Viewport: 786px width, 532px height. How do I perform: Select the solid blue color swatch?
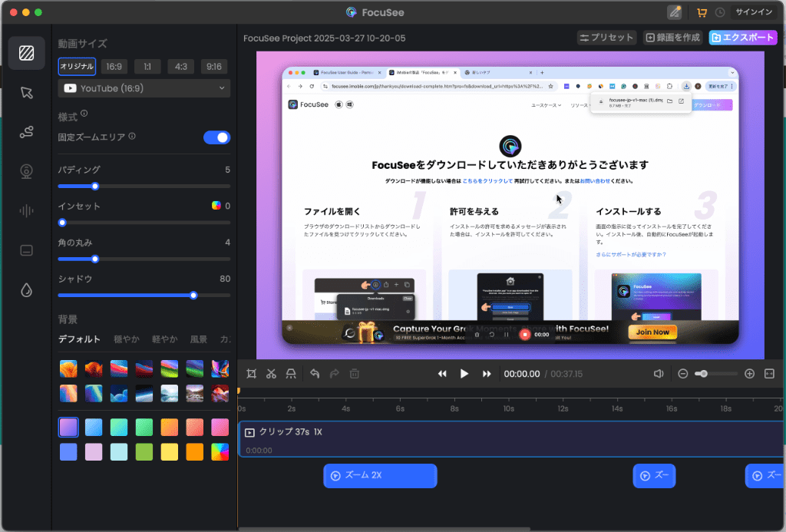point(68,451)
